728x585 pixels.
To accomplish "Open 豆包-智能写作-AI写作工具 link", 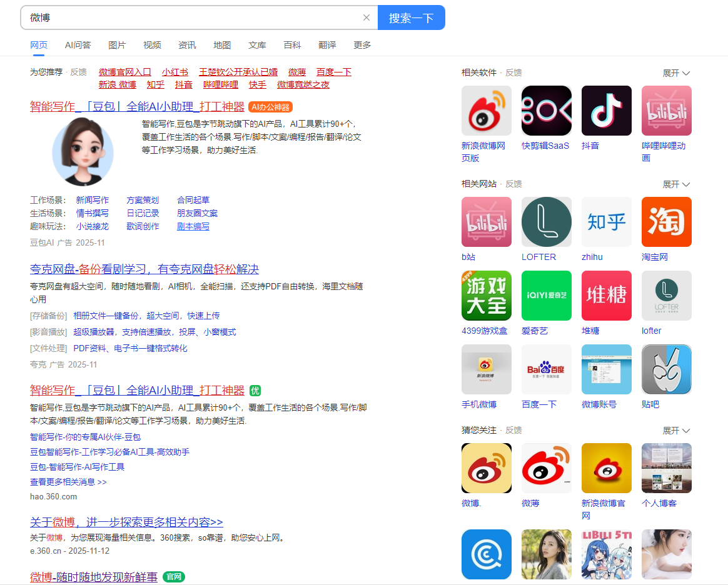I will (x=77, y=467).
